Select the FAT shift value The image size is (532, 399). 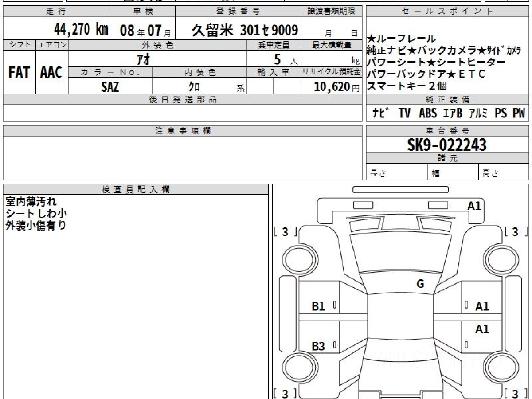(x=19, y=73)
